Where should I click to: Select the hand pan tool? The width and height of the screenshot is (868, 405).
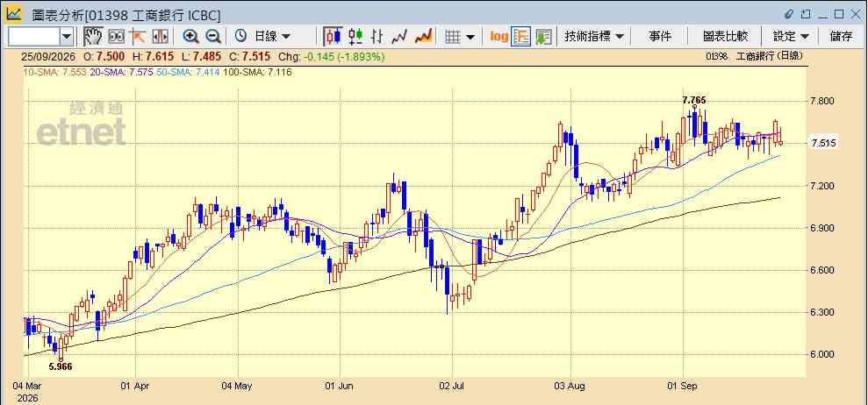tap(94, 37)
